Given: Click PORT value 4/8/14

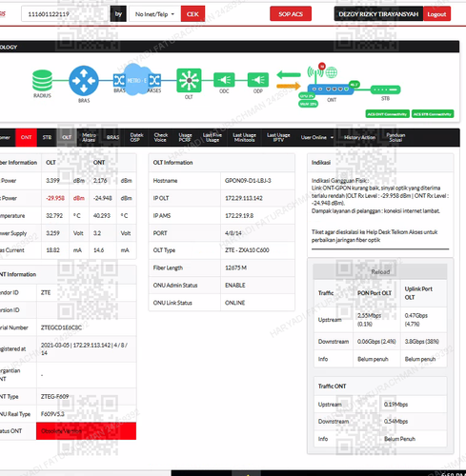Looking at the screenshot, I should pos(233,233).
